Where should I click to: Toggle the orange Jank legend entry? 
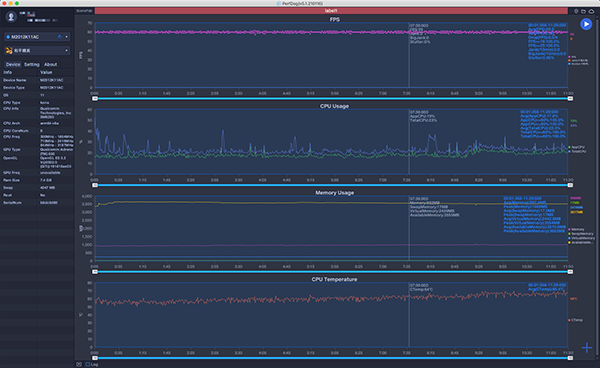579,60
